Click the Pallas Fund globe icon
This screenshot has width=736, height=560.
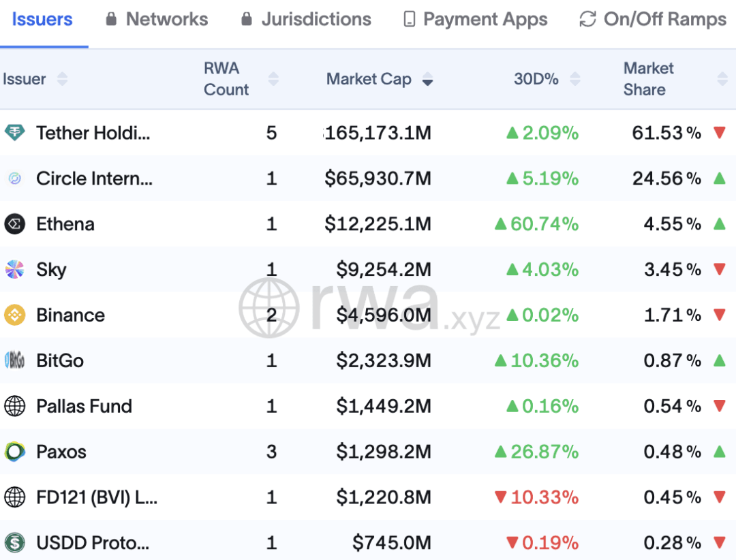point(14,406)
